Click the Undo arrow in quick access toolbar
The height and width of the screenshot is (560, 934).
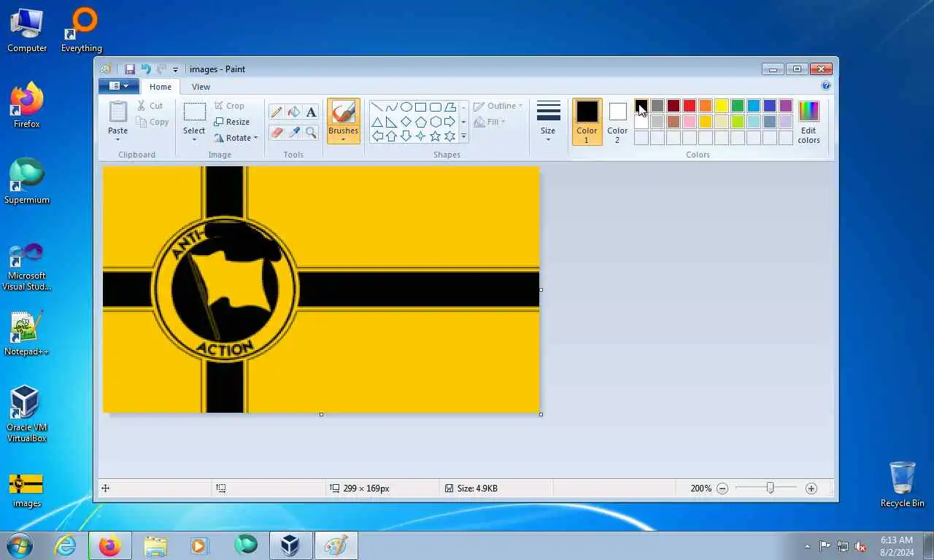click(x=146, y=69)
